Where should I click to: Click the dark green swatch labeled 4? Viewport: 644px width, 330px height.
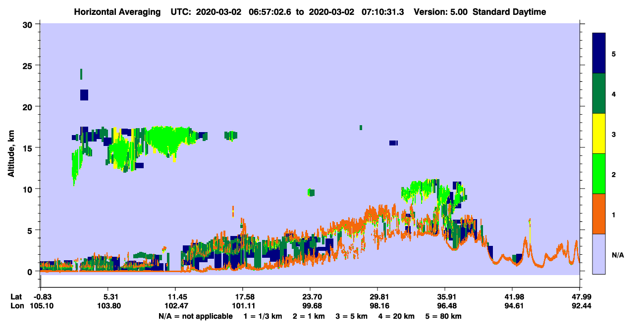pos(599,94)
